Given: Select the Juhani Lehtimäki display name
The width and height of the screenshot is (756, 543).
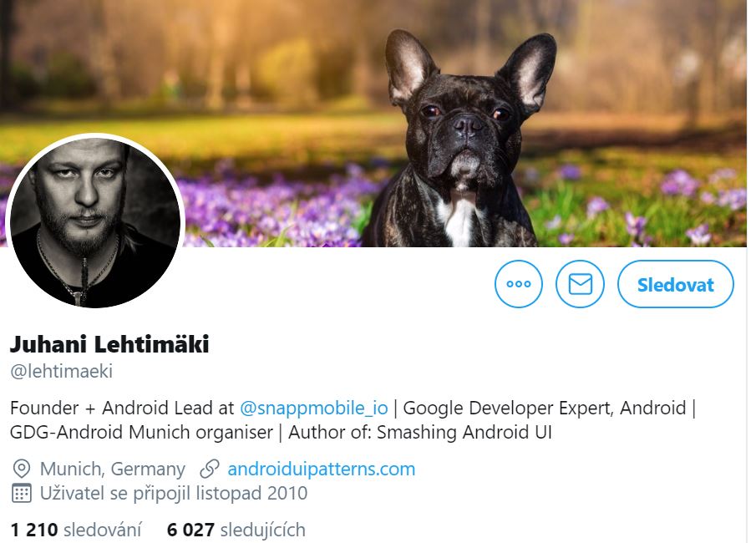Looking at the screenshot, I should click(x=109, y=344).
